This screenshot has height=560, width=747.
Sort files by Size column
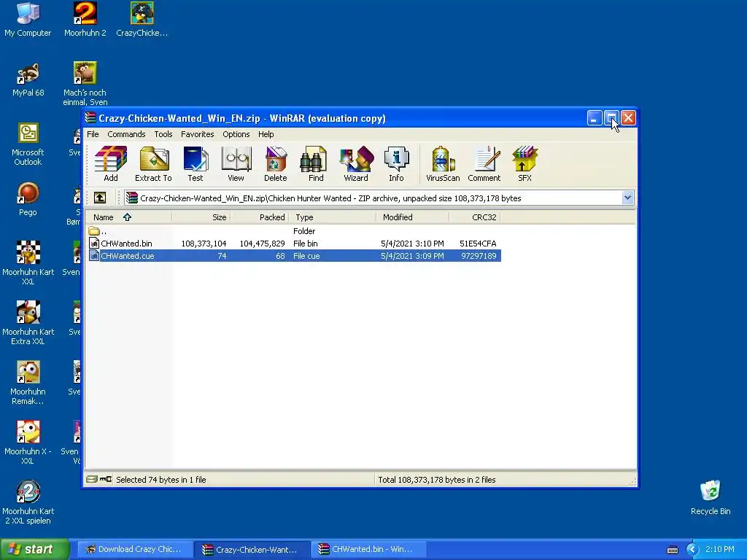coord(201,217)
